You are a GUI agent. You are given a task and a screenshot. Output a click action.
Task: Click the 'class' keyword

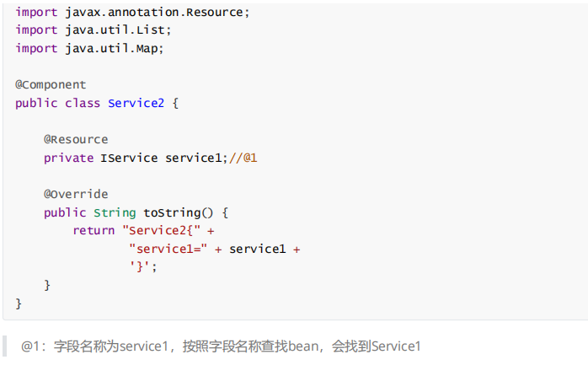point(83,103)
